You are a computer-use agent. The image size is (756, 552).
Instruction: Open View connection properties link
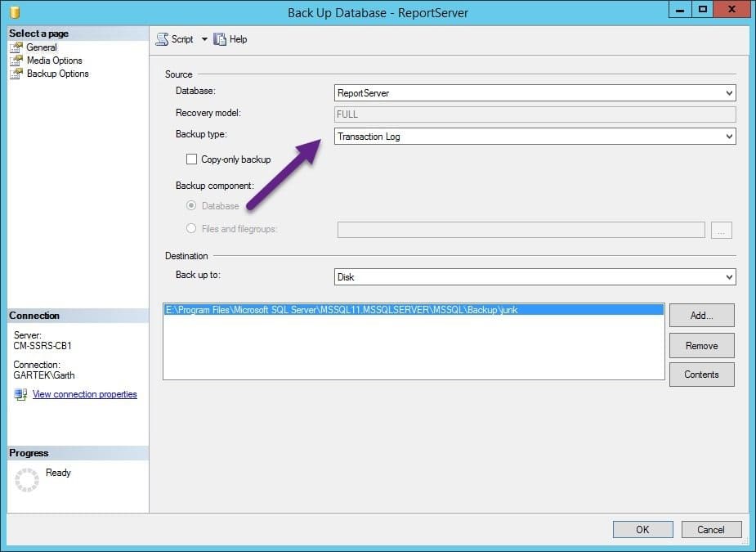(85, 394)
